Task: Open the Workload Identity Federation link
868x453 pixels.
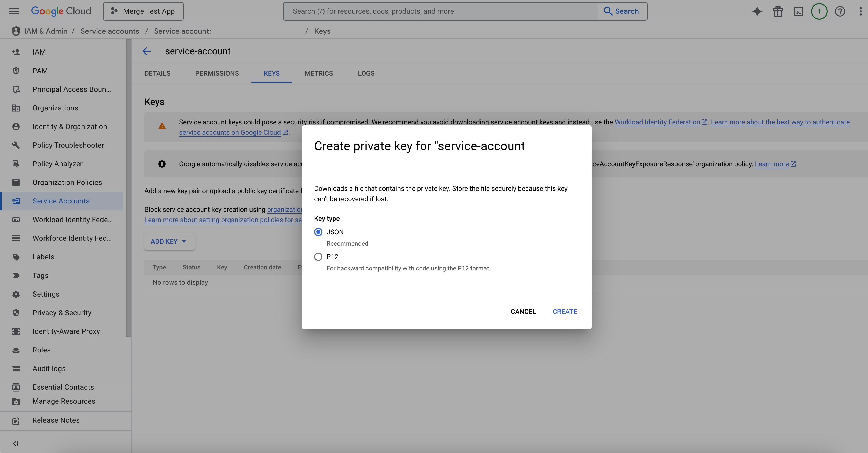Action: pos(657,122)
